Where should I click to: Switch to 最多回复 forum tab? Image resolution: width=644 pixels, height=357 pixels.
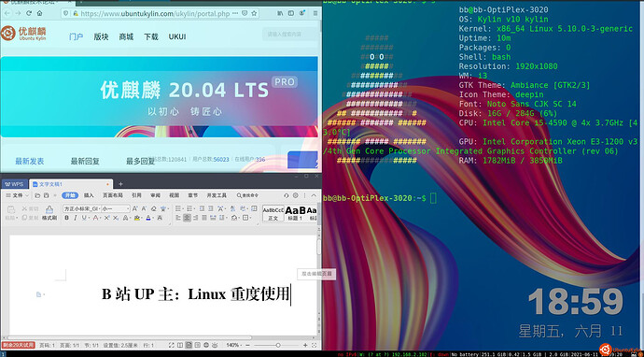point(140,162)
